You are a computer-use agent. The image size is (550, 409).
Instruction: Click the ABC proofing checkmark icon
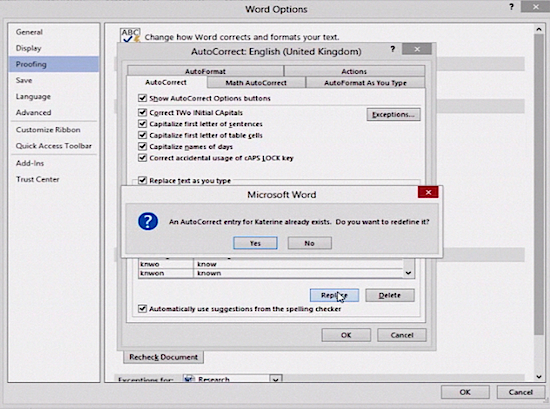(130, 35)
